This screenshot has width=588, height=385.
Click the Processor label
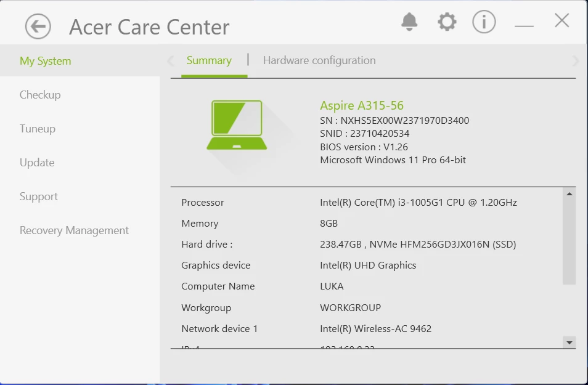[203, 203]
